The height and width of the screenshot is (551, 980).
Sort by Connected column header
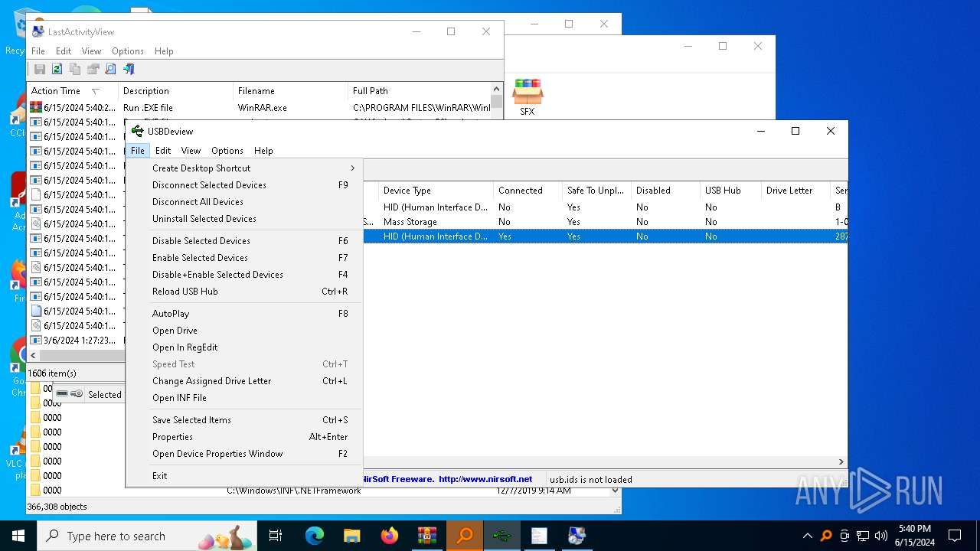pyautogui.click(x=528, y=191)
